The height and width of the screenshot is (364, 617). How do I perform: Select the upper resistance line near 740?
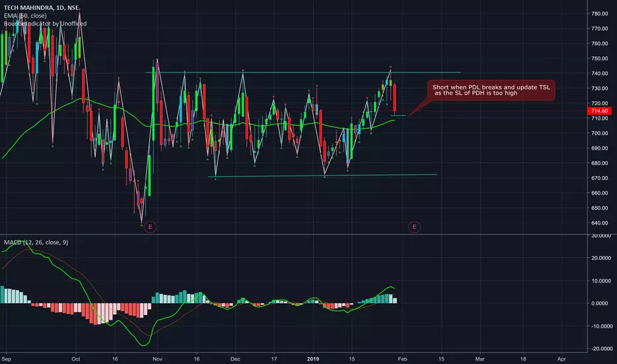click(x=303, y=72)
